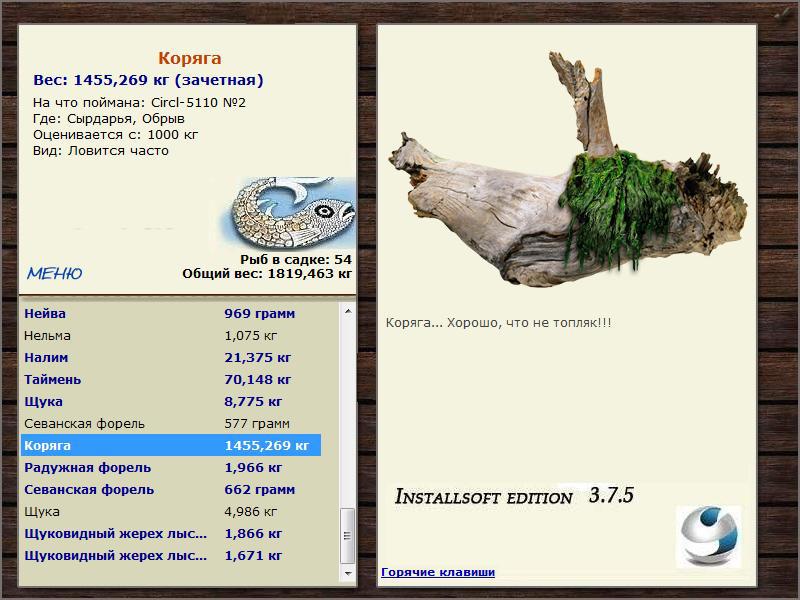Open the Горячие клавиши link
Screen dimensions: 800x600
[438, 572]
